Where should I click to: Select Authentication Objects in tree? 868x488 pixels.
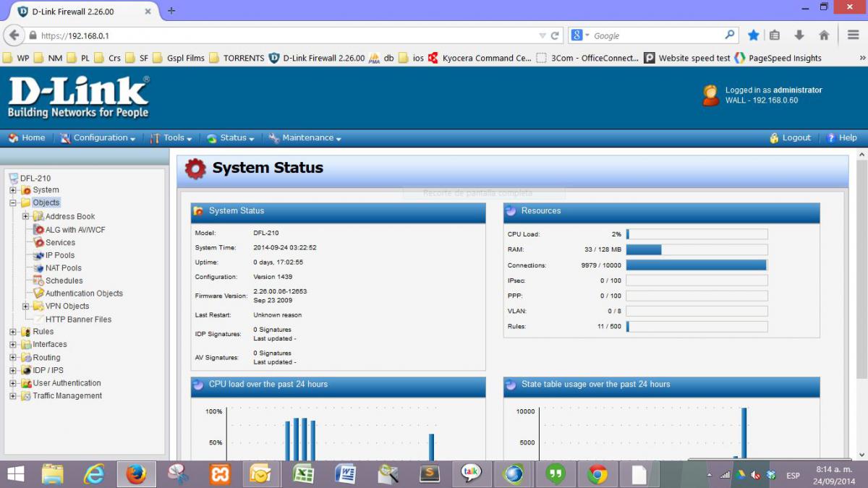pyautogui.click(x=84, y=294)
